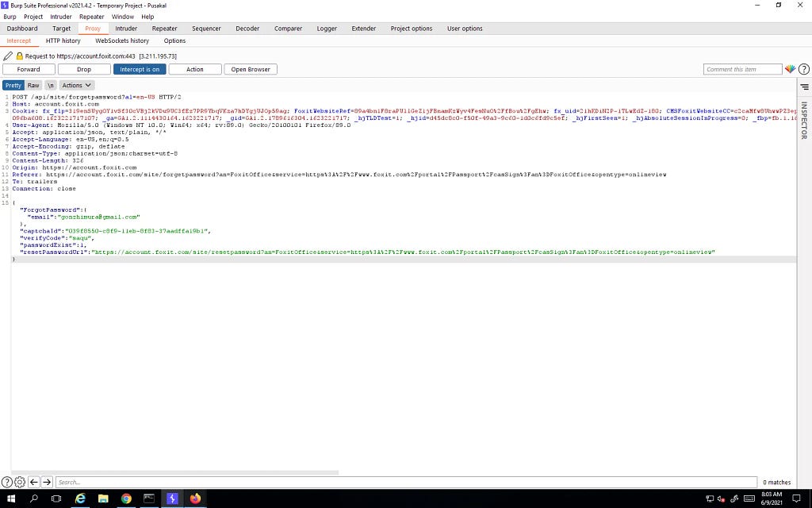Click the horizontal scrollbar of request editor
812x508 pixels.
pyautogui.click(x=175, y=472)
